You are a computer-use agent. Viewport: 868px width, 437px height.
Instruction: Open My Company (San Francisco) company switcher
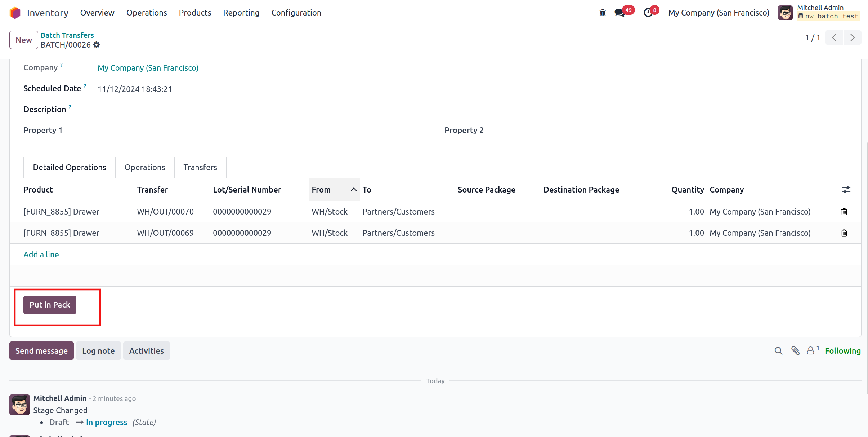719,13
